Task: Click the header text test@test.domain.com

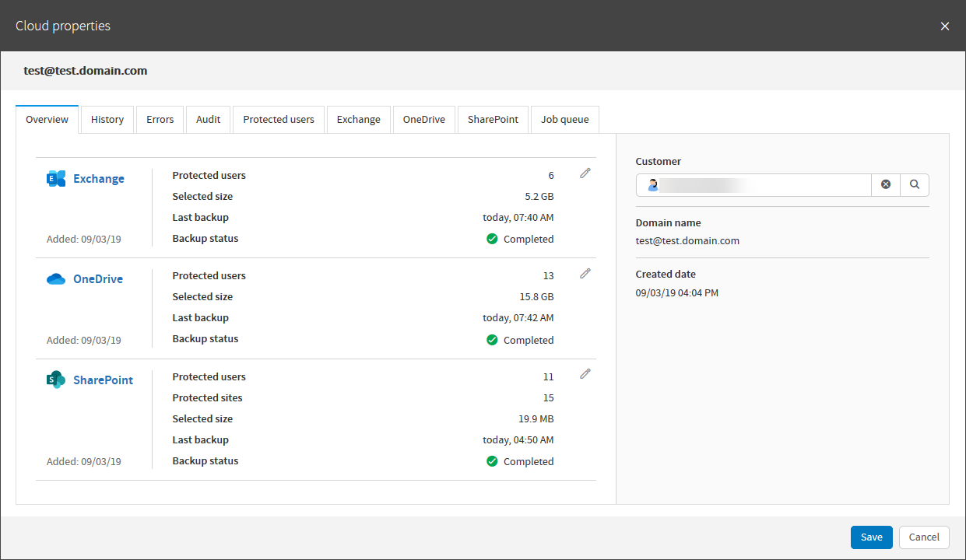Action: pos(86,71)
